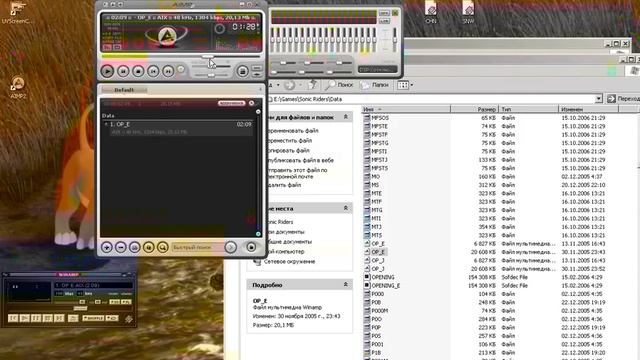640x360 pixels.
Task: Select the OPENING_E file in Explorer
Action: [x=386, y=286]
